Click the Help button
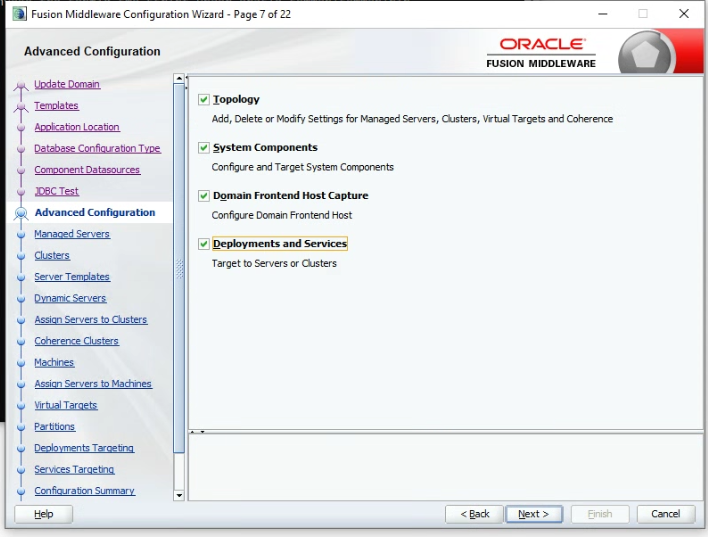This screenshot has height=537, width=708. [x=43, y=514]
